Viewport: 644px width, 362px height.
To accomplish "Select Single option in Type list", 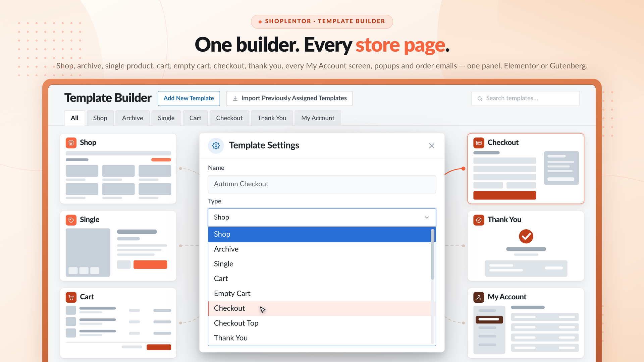I will (x=319, y=264).
